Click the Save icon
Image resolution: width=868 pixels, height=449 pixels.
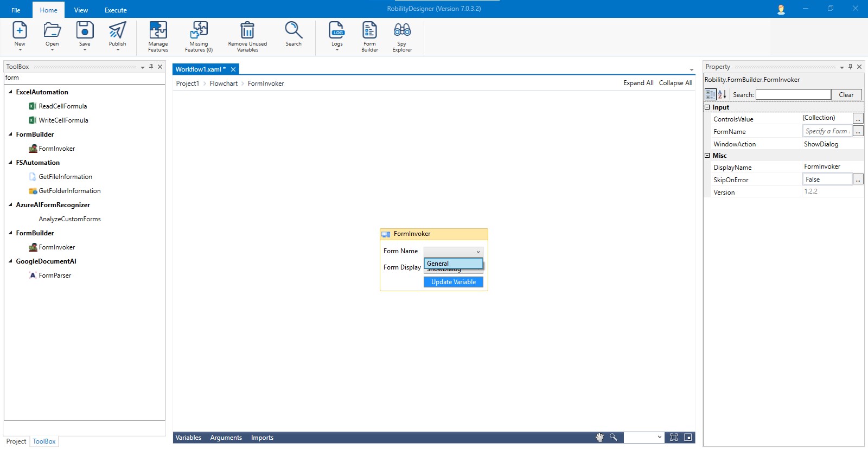[85, 31]
